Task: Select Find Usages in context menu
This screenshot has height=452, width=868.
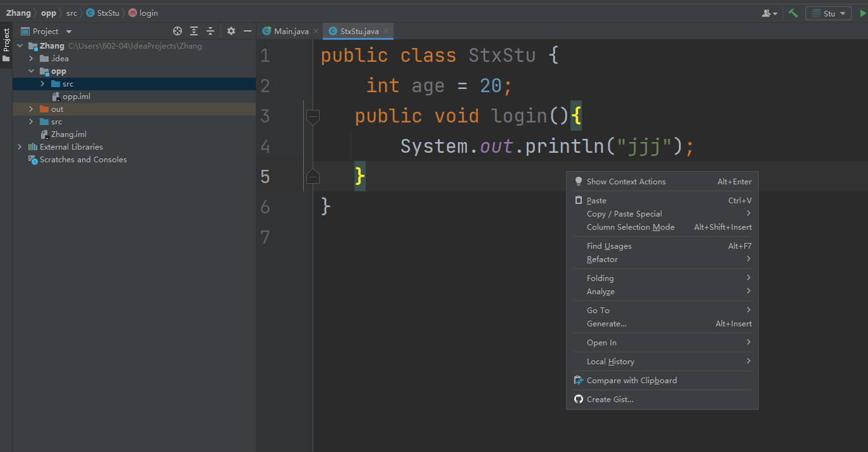Action: pos(662,246)
